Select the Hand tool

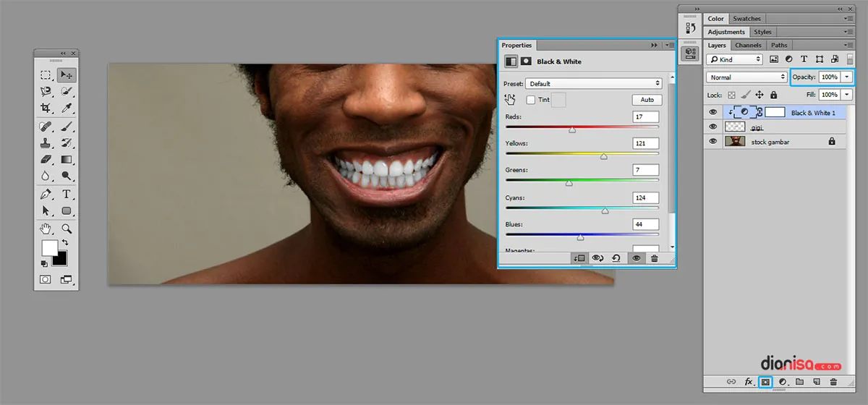[46, 229]
